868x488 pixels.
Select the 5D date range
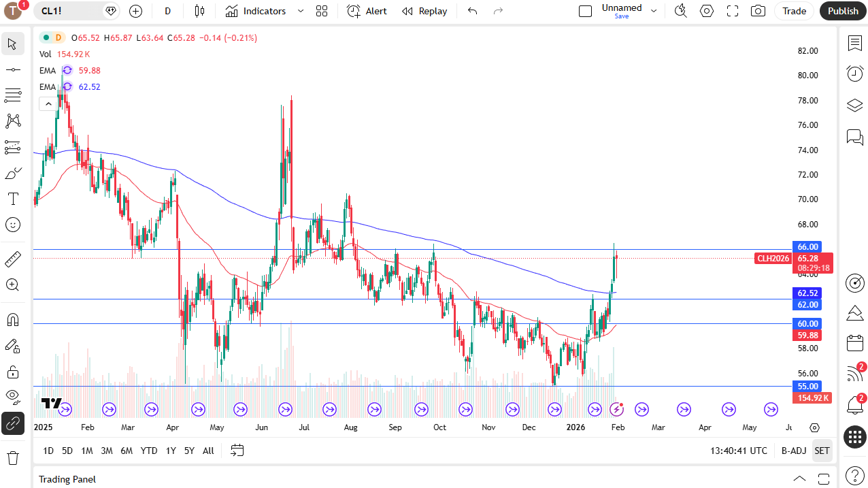pos(67,451)
